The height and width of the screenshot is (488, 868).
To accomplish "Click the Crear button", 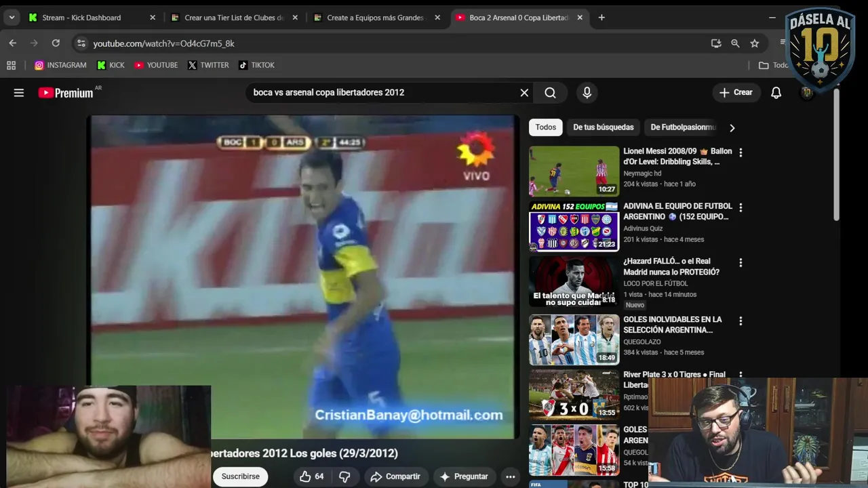I will pos(736,93).
